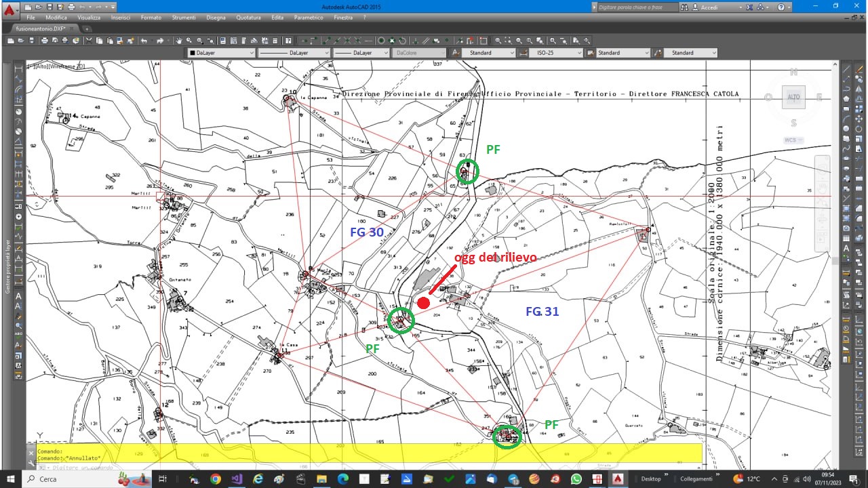Click the Help question mark toolbar icon

pyautogui.click(x=288, y=41)
